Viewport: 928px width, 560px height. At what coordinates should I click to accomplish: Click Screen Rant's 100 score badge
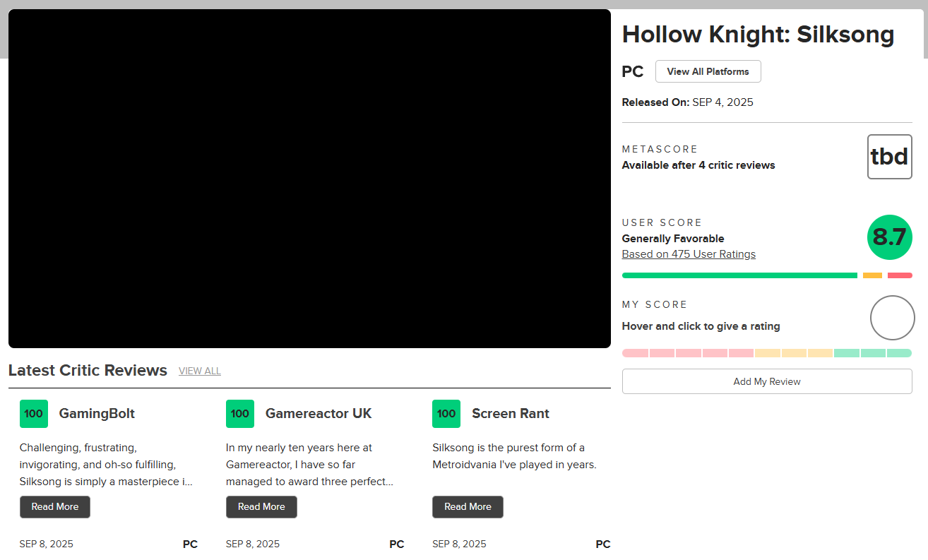click(x=446, y=414)
